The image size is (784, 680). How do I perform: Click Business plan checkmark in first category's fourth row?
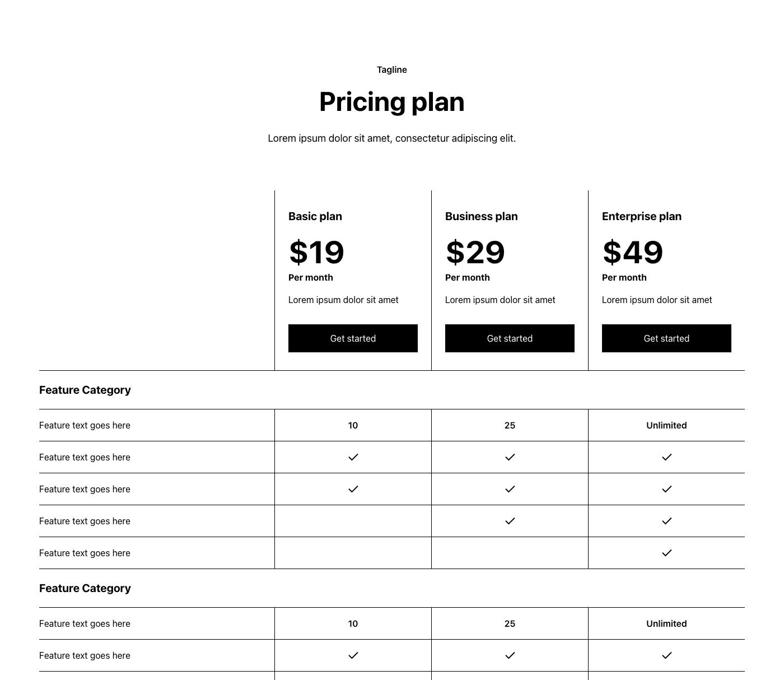coord(510,521)
